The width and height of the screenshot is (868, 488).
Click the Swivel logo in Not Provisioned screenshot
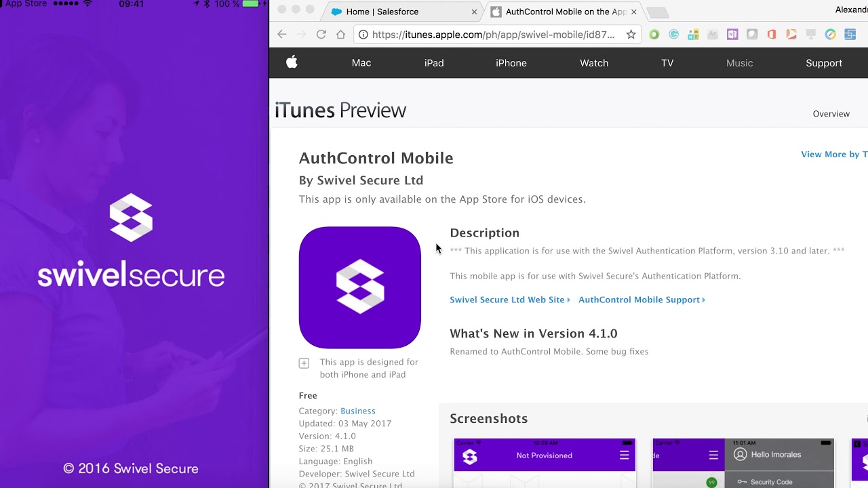coord(470,456)
